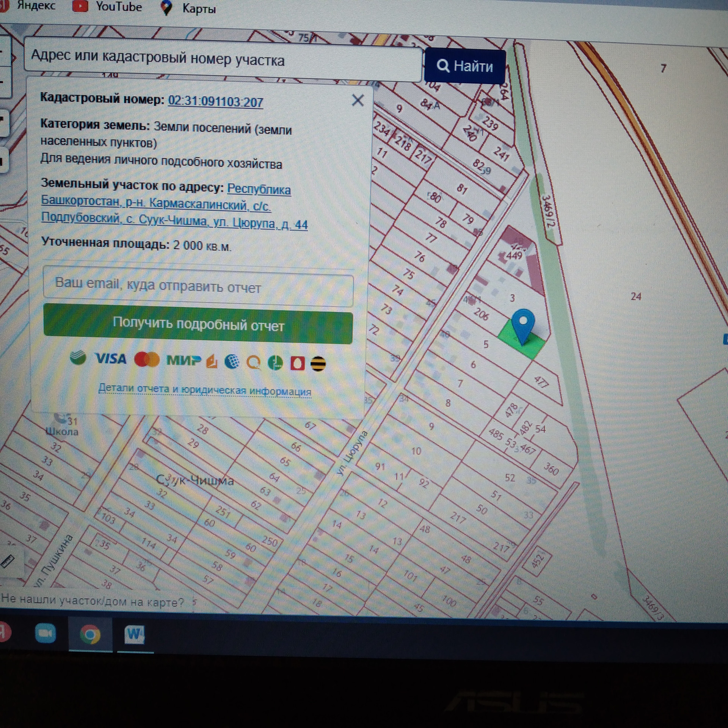Focus the email field for the report
This screenshot has width=728, height=728.
(198, 287)
